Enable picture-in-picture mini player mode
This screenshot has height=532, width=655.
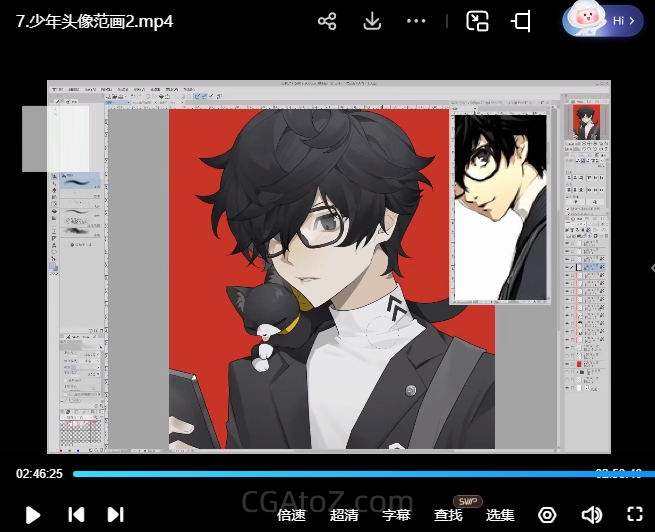pyautogui.click(x=477, y=21)
